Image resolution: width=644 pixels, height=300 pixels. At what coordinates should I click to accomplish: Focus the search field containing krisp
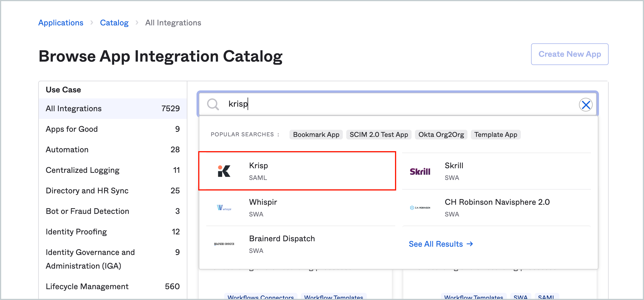tap(398, 104)
